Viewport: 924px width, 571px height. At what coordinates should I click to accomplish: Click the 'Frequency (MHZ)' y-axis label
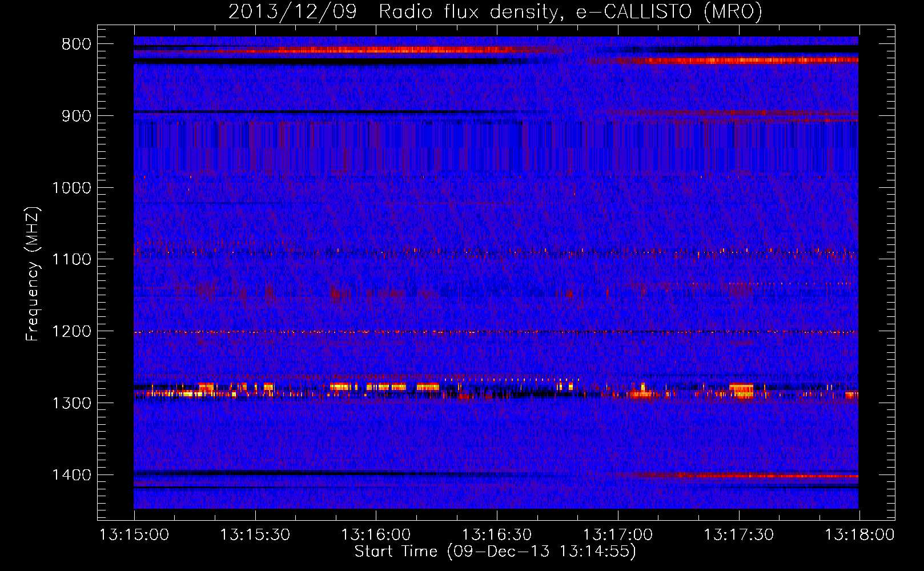point(33,274)
